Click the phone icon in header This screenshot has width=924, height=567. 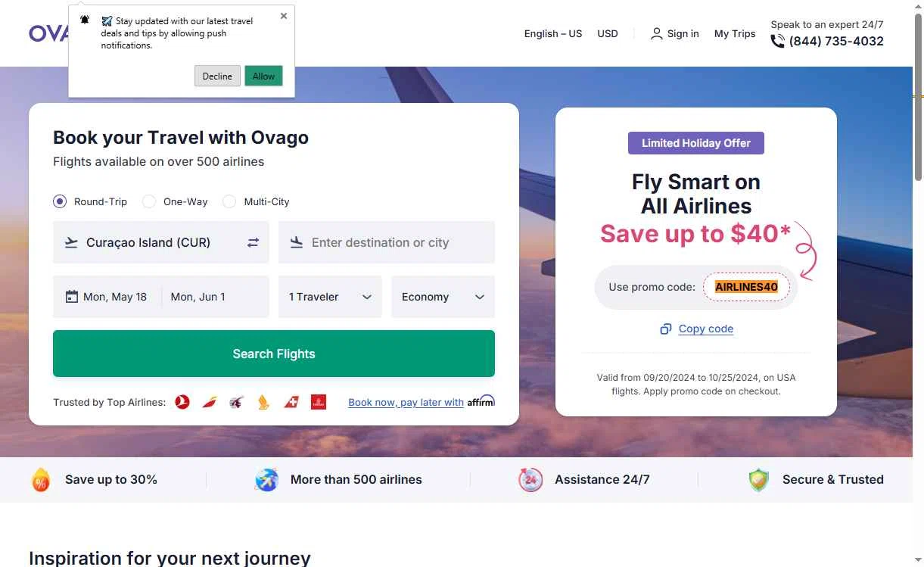pos(777,42)
